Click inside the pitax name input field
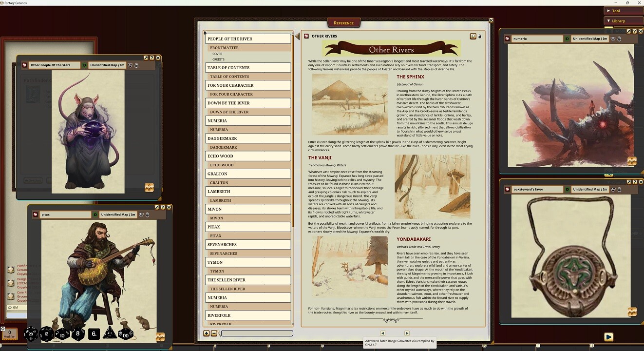The height and width of the screenshot is (351, 644). coord(66,214)
